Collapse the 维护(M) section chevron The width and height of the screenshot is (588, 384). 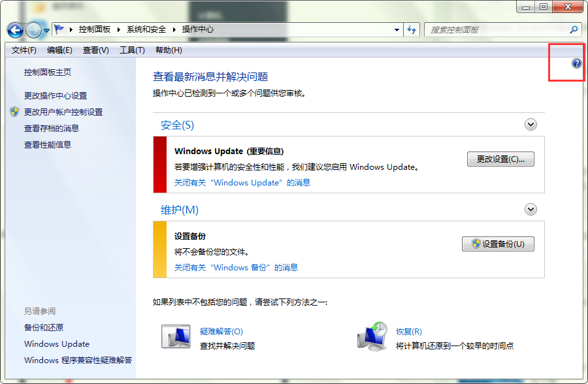[531, 210]
